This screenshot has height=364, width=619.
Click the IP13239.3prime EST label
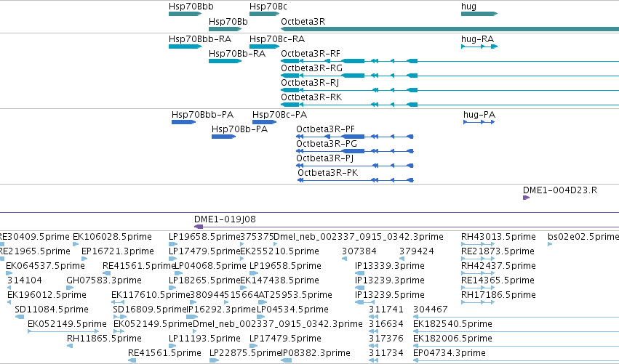[x=390, y=280]
